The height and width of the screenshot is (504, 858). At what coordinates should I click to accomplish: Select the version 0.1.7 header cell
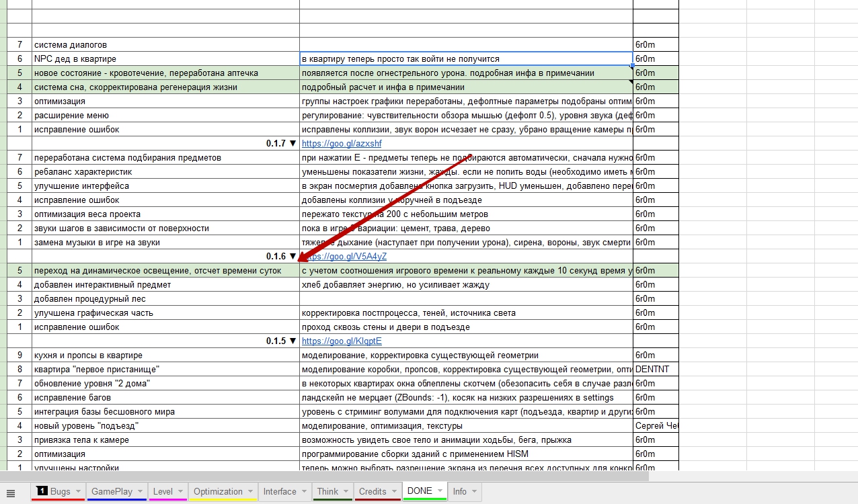(165, 143)
